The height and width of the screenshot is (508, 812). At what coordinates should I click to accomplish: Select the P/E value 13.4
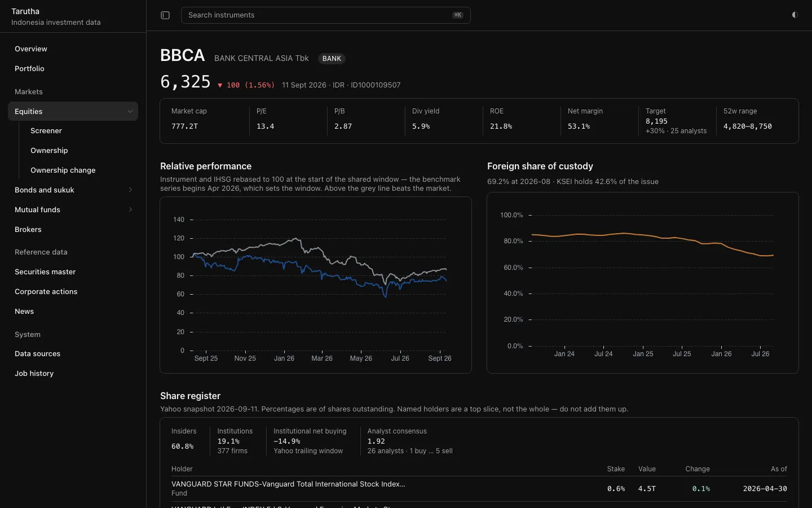265,126
